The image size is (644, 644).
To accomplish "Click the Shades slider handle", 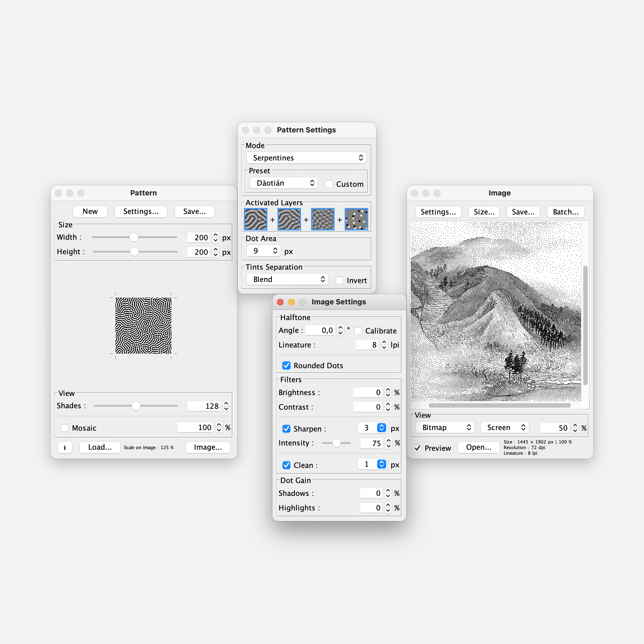I will [x=136, y=406].
